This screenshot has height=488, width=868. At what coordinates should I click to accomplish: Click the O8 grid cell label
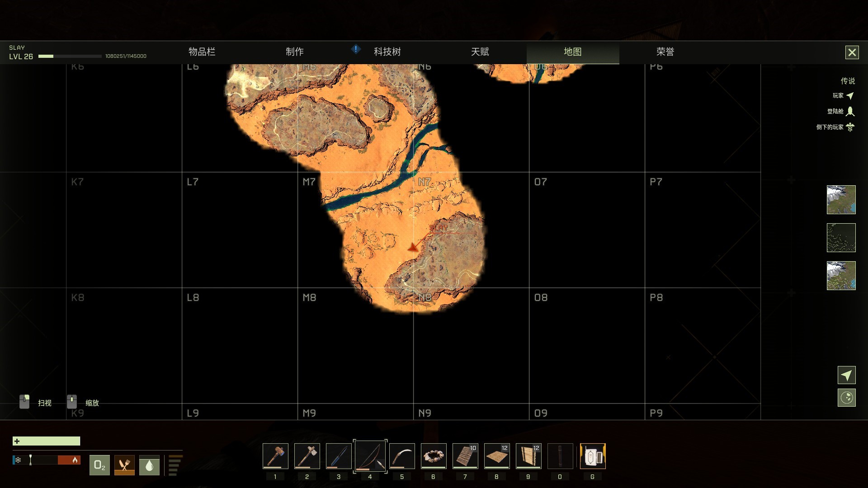[541, 297]
